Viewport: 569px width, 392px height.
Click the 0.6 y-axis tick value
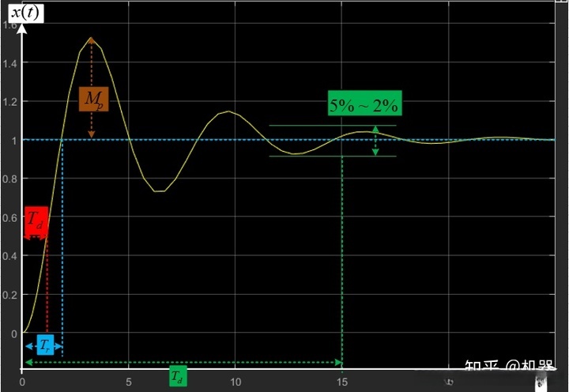coord(9,218)
